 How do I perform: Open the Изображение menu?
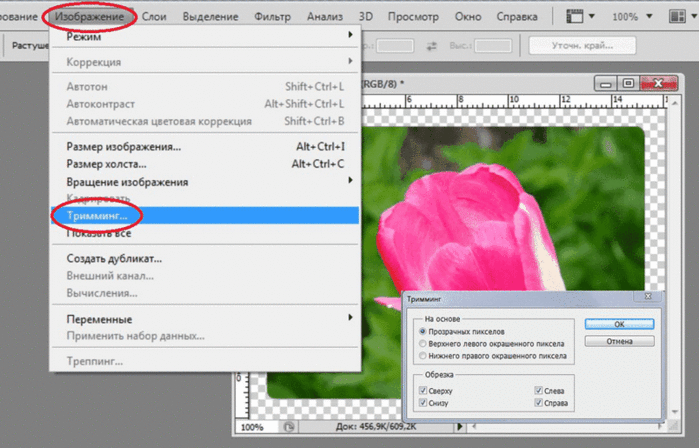[89, 16]
